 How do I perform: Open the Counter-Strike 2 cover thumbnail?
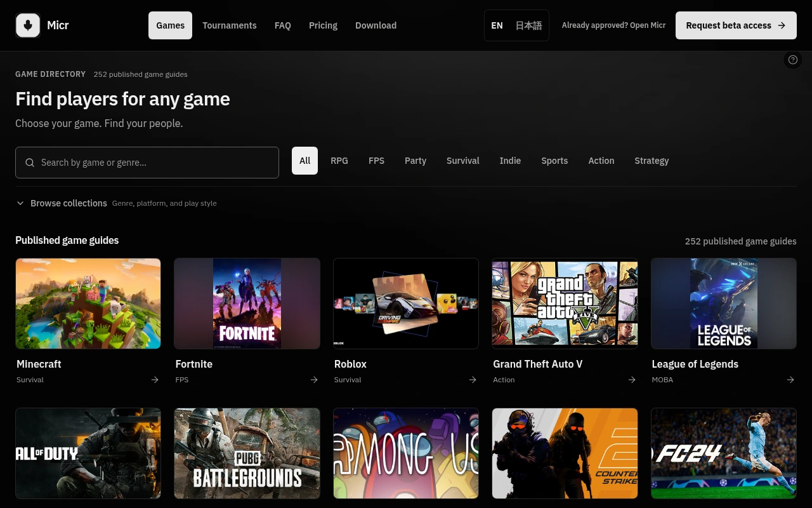(565, 453)
